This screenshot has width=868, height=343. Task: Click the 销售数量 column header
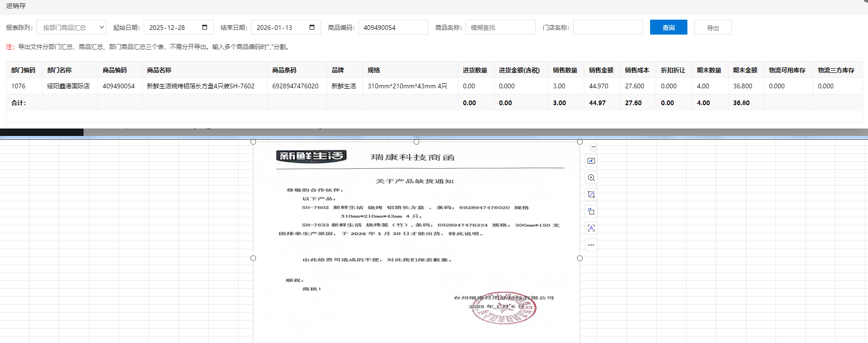click(x=565, y=70)
